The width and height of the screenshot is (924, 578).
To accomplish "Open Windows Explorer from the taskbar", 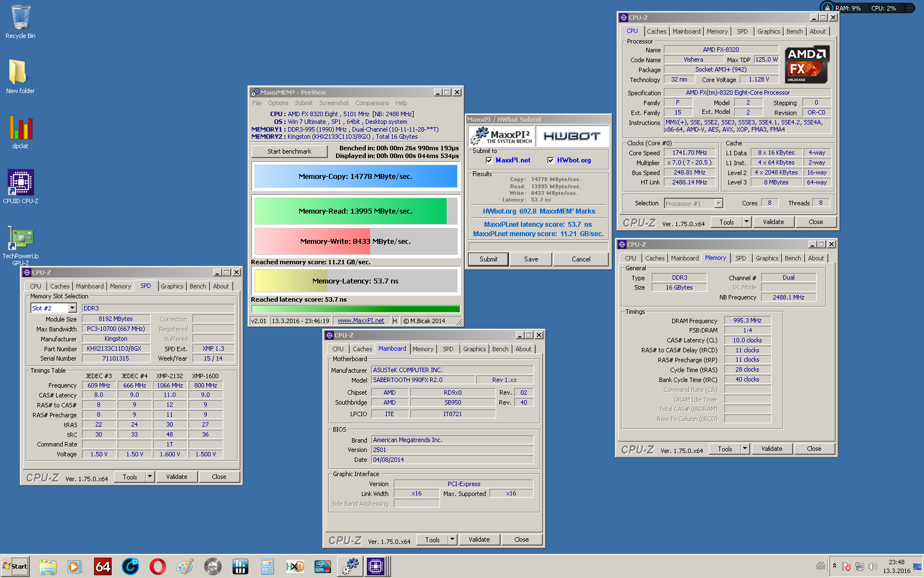I will [48, 566].
